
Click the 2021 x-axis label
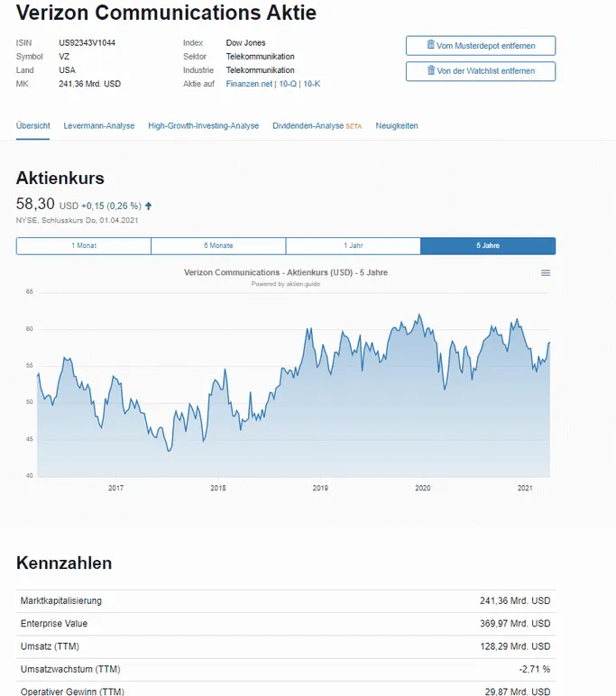pos(525,489)
